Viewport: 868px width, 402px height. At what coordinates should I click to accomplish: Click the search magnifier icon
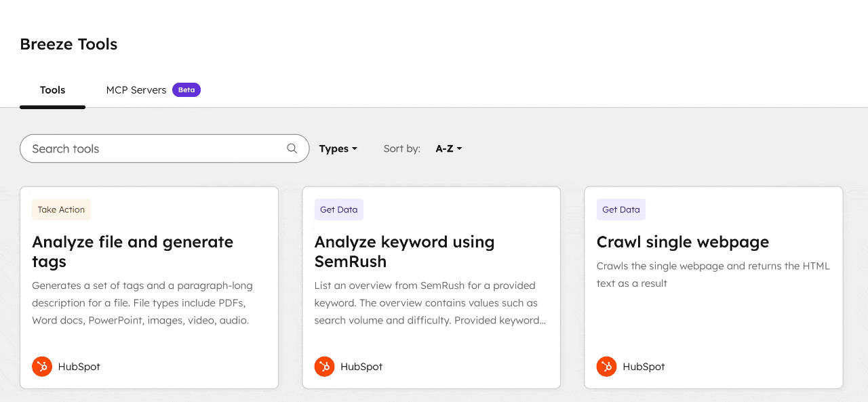pyautogui.click(x=292, y=148)
